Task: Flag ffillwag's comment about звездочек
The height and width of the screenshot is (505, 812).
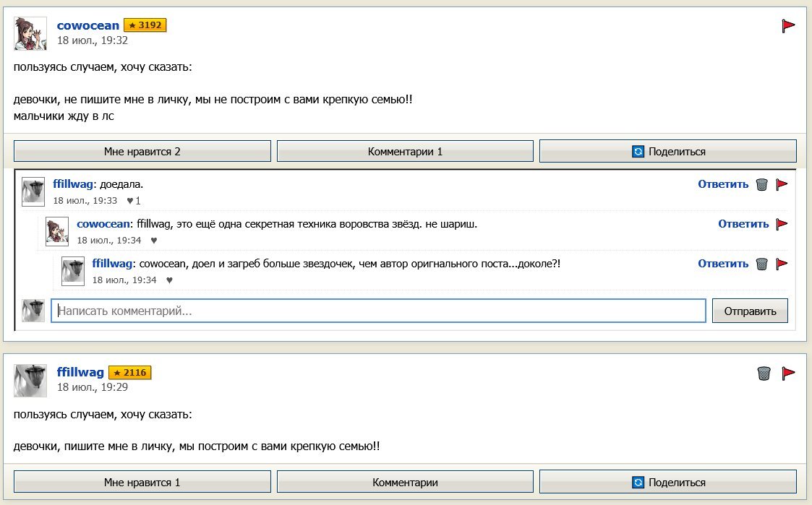Action: (782, 264)
